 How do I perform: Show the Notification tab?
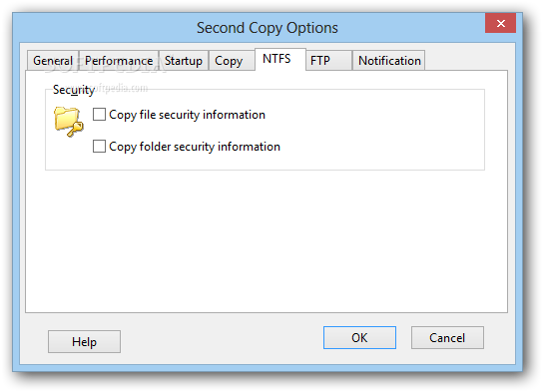point(389,61)
